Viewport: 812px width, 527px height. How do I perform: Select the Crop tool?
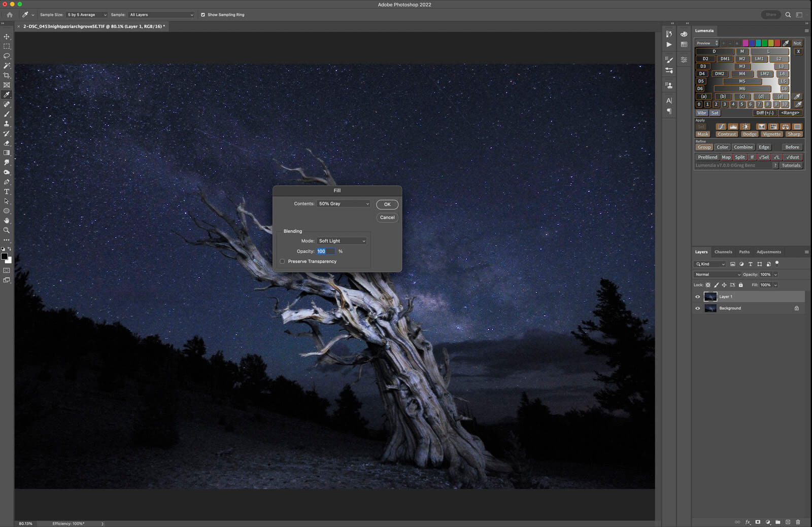coord(7,75)
